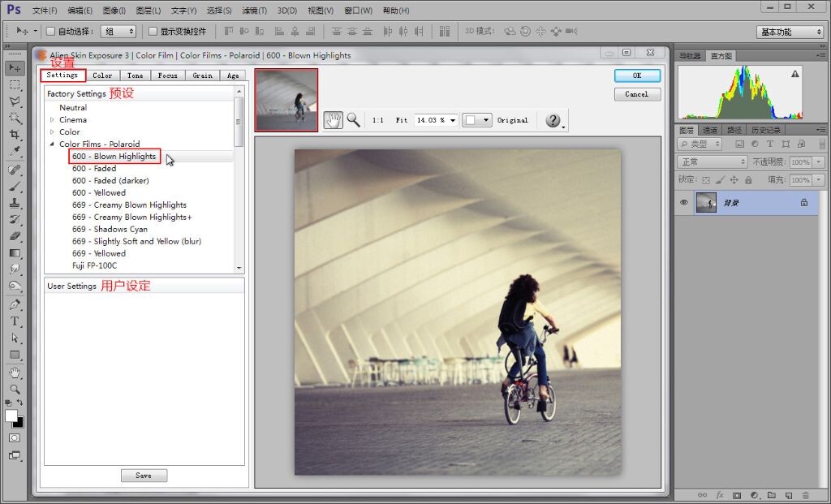The height and width of the screenshot is (504, 831).
Task: Click the Exposure hand pan tool
Action: pyautogui.click(x=334, y=120)
